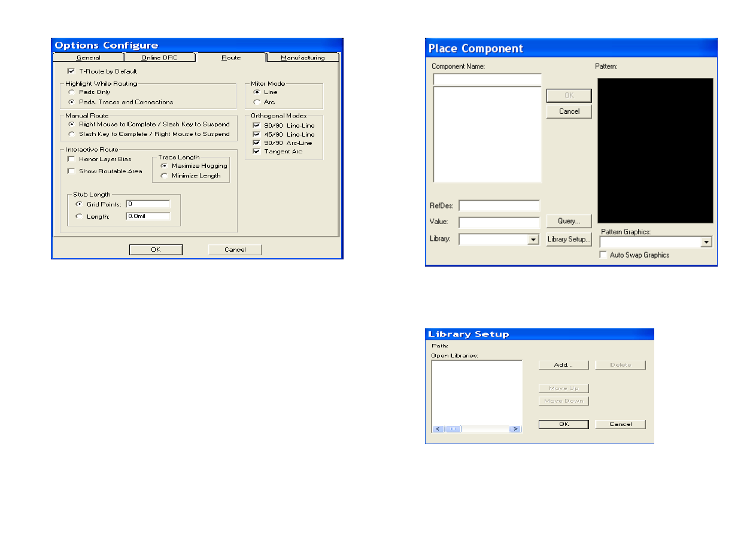Viewport: 756px width, 535px height.
Task: Enable Show Routable Area checkbox
Action: pyautogui.click(x=71, y=171)
